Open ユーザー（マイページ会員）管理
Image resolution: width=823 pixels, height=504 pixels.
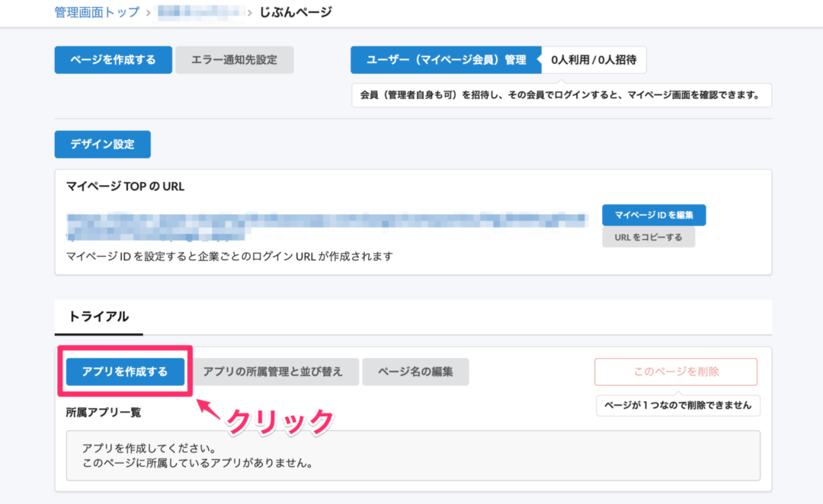[x=446, y=59]
